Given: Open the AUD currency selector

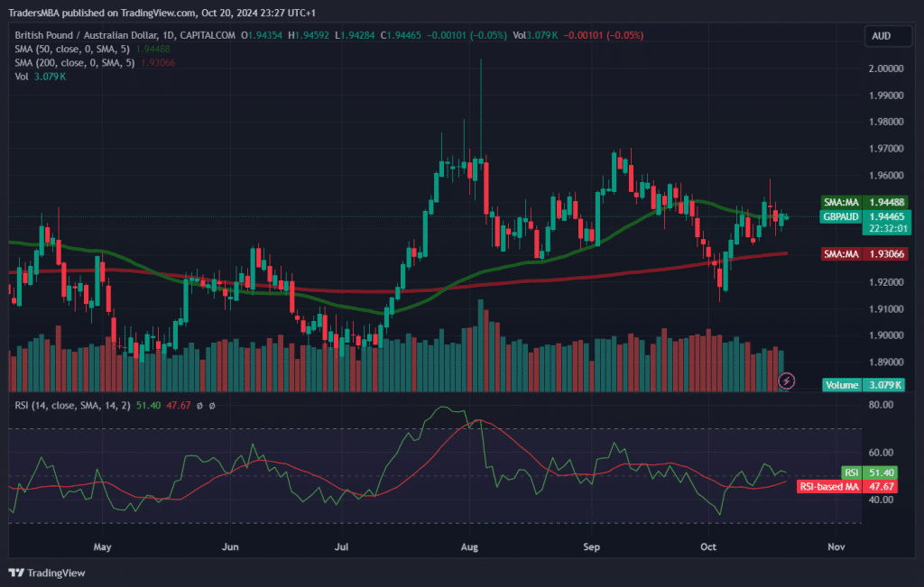Looking at the screenshot, I should (x=882, y=36).
